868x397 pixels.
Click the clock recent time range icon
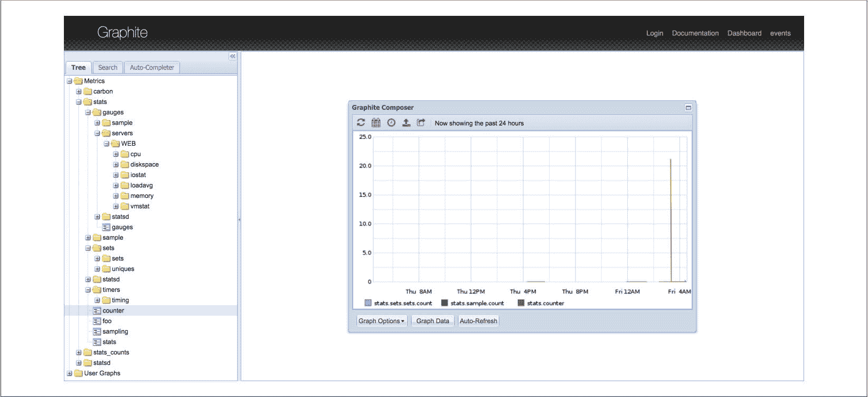391,122
